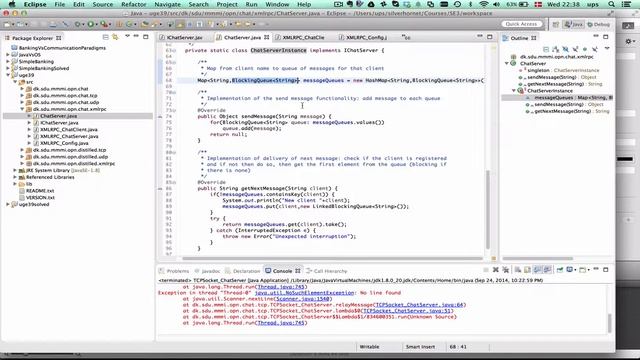This screenshot has width=640, height=360.
Task: Toggle Hide Non-Public Members in Outline
Action: tap(585, 49)
